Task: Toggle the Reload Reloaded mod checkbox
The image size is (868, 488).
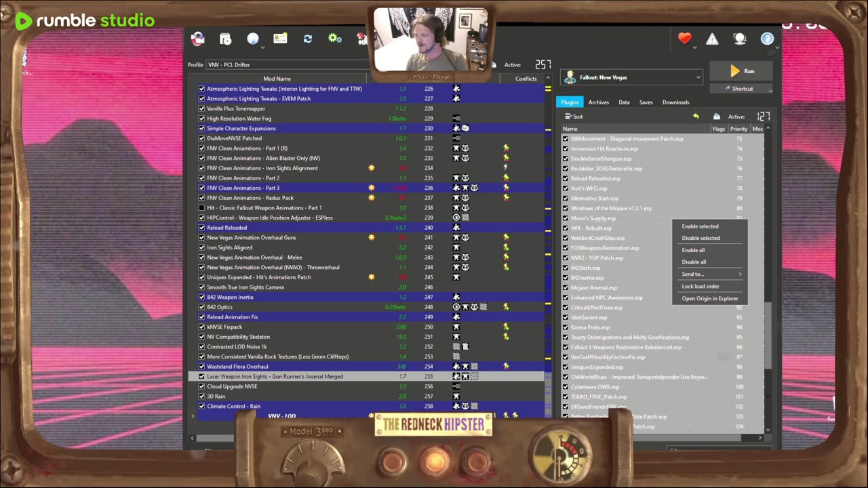Action: tap(201, 228)
